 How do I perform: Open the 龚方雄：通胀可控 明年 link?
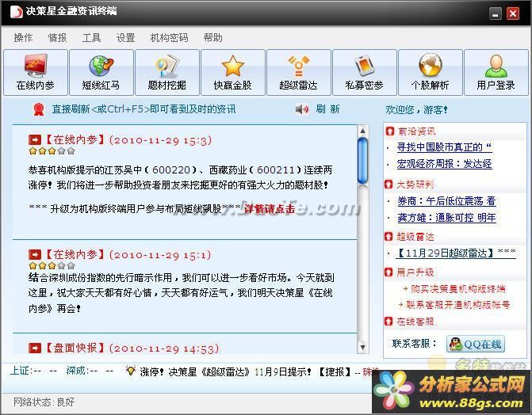(x=446, y=217)
